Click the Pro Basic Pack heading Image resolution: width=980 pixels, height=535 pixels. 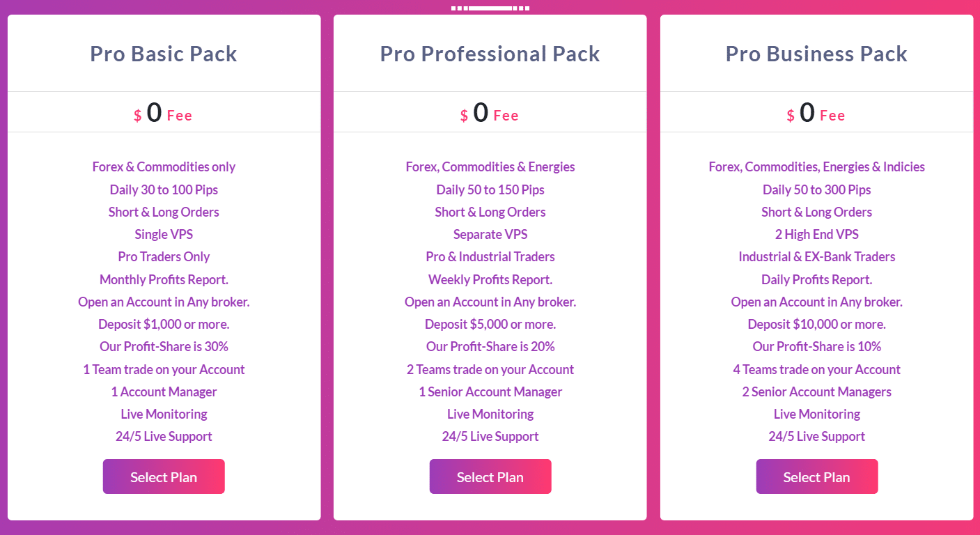pos(164,54)
